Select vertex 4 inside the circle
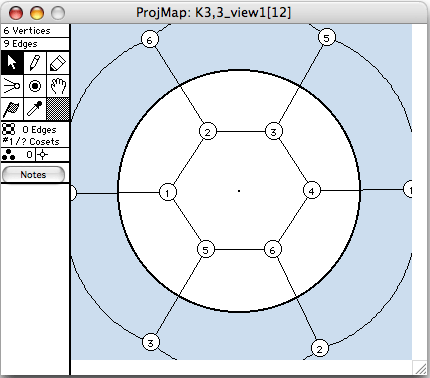 (x=312, y=191)
